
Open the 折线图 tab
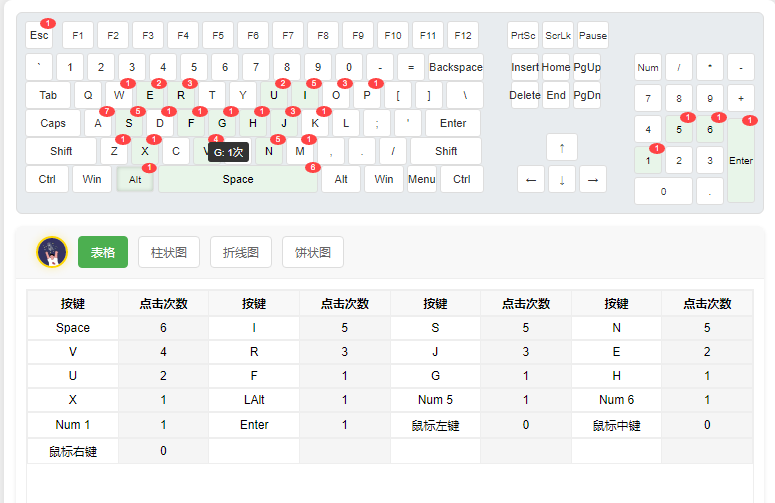point(241,252)
